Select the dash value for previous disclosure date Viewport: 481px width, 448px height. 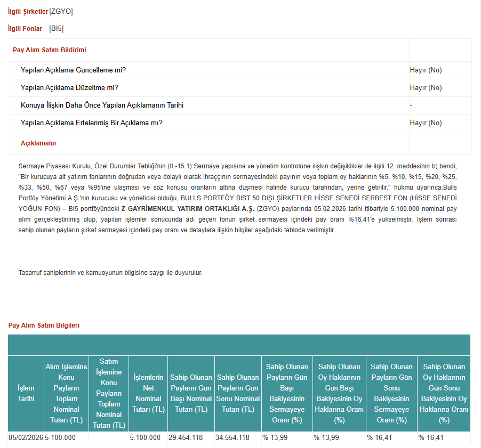411,105
